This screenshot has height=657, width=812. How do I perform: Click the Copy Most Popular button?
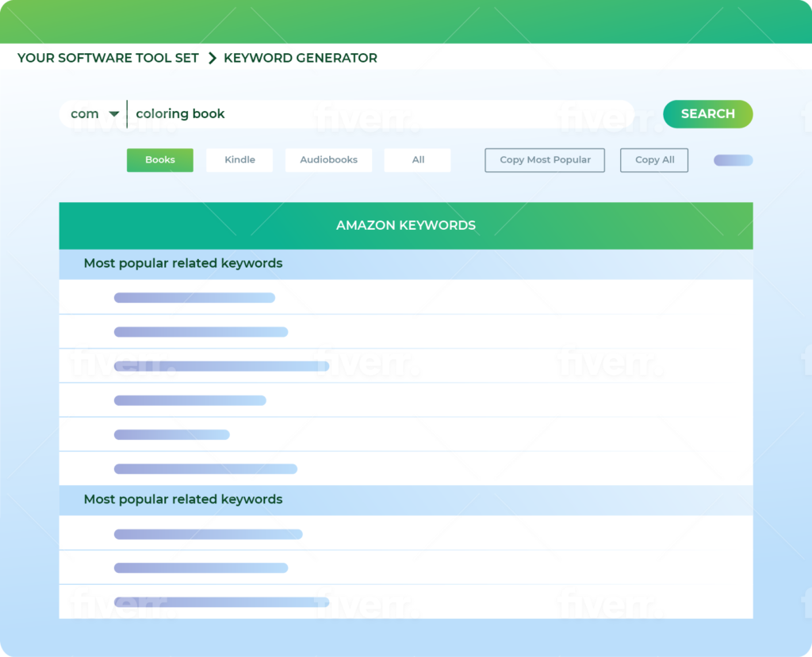tap(545, 160)
